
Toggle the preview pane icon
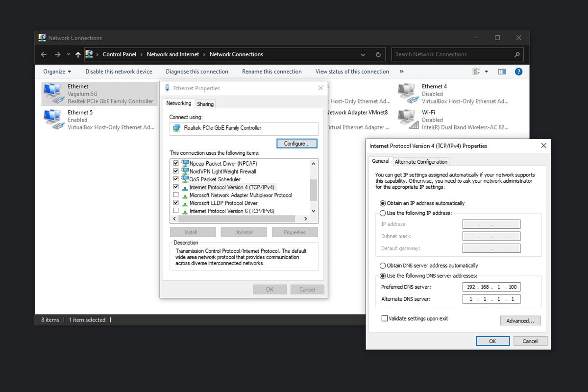501,72
